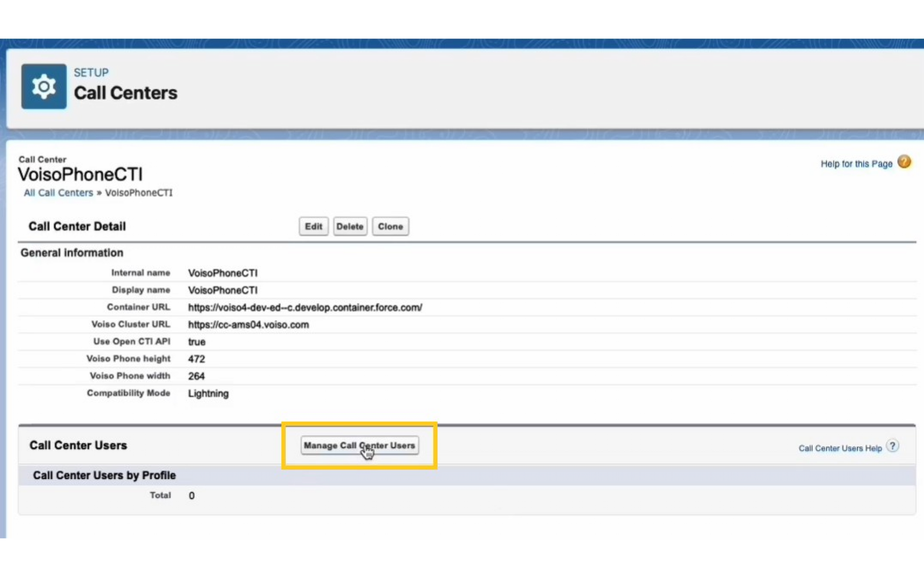Screen dimensions: 924x577
Task: Open Manage Call Center Users
Action: (360, 446)
